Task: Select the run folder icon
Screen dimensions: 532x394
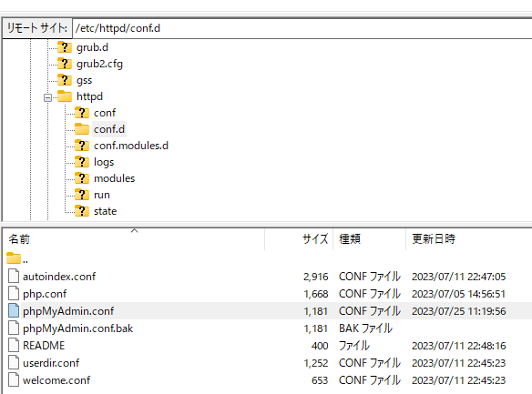Action: coord(82,195)
